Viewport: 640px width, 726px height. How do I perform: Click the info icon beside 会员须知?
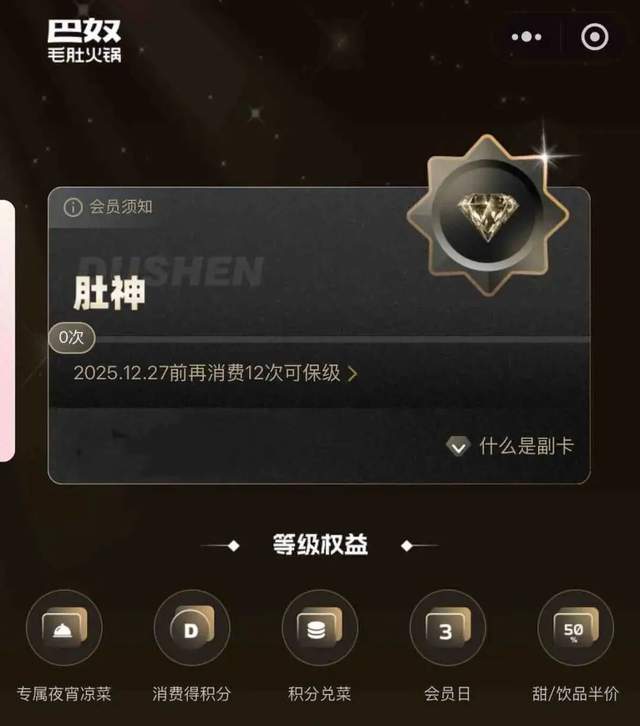point(73,207)
